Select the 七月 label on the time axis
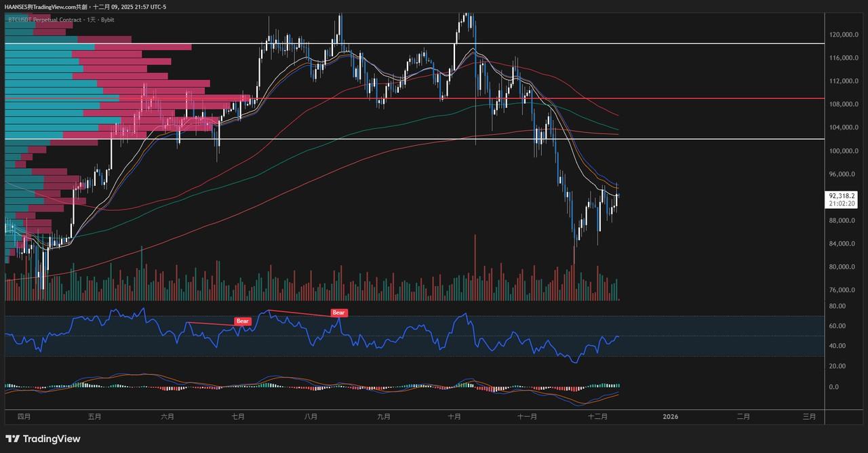 pyautogui.click(x=237, y=416)
